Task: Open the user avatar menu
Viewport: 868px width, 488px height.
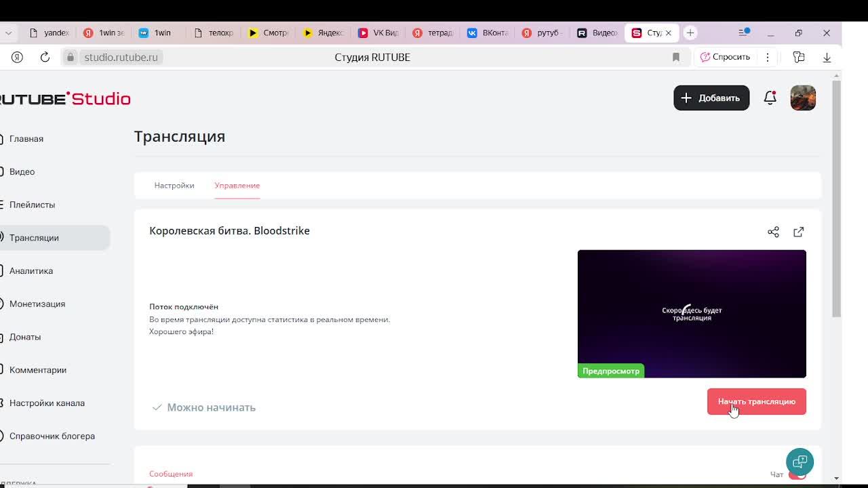Action: (x=803, y=98)
